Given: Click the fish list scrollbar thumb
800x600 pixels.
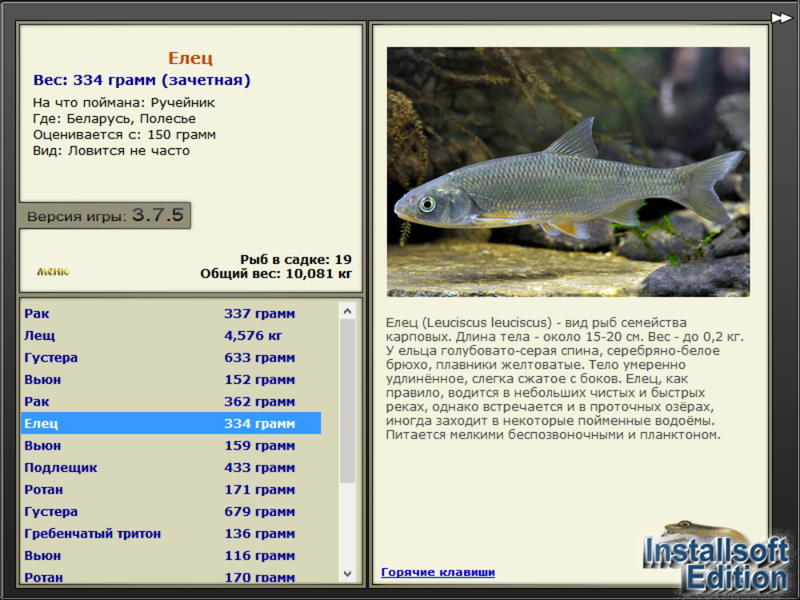Looking at the screenshot, I should 347,401.
